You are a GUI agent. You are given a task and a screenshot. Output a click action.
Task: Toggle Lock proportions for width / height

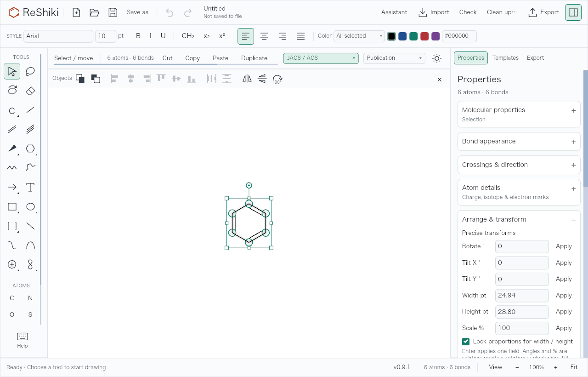tap(466, 341)
